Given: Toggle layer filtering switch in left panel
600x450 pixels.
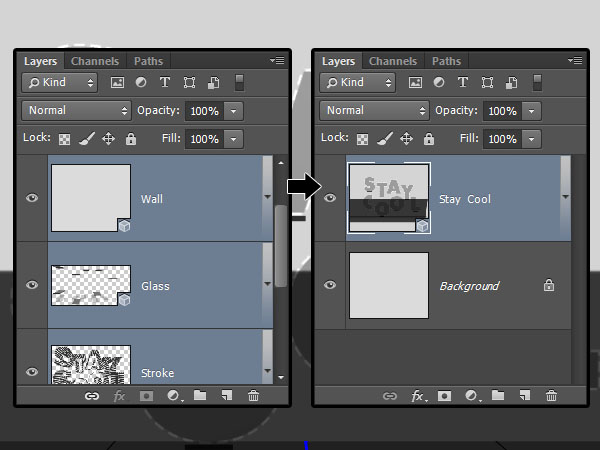Looking at the screenshot, I should [x=240, y=83].
